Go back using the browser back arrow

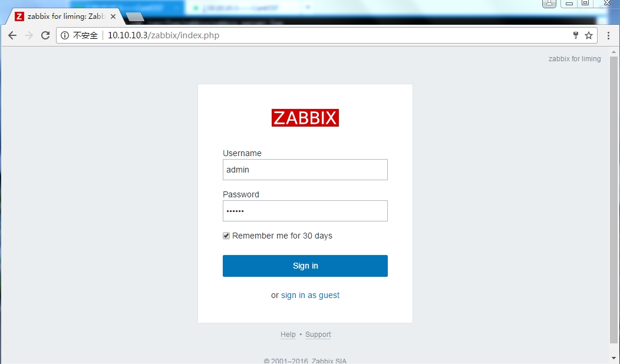12,35
